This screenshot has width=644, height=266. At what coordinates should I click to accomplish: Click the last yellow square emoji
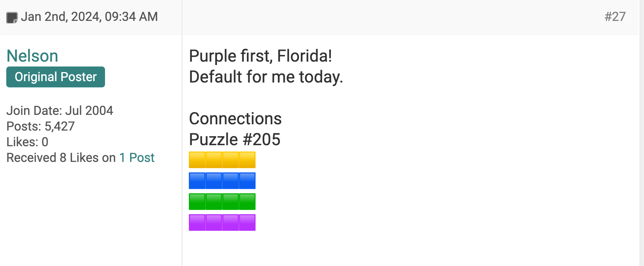tap(247, 160)
